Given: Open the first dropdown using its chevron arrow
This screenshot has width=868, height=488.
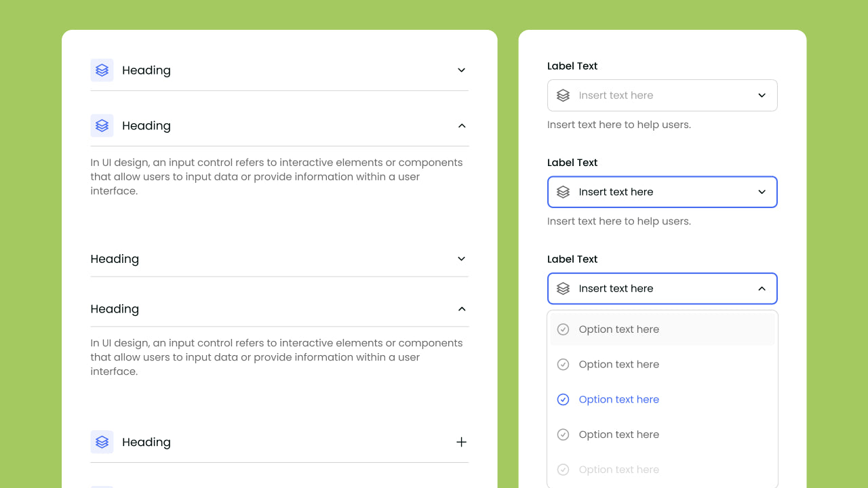Looking at the screenshot, I should point(762,96).
